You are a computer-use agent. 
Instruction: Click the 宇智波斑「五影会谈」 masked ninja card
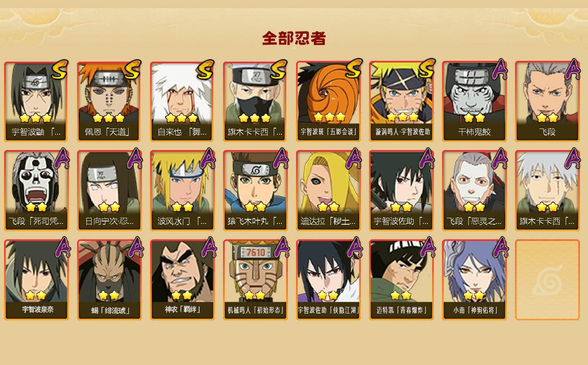(x=328, y=101)
